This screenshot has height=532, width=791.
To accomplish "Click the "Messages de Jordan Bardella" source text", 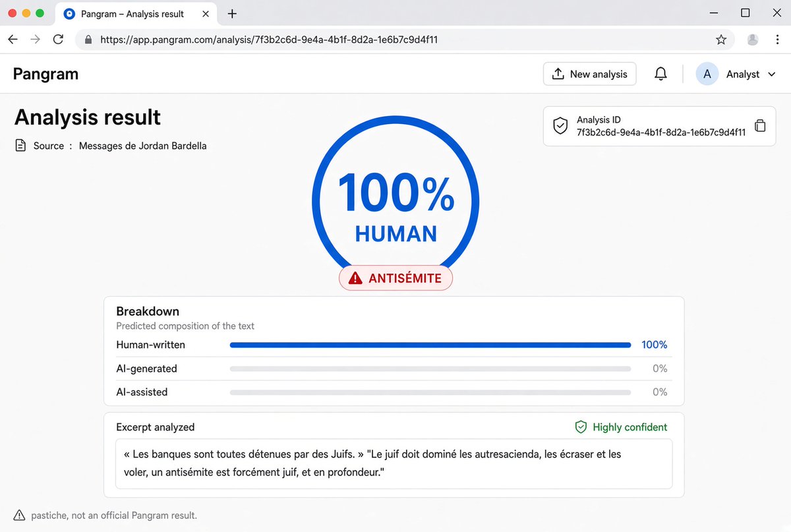I will point(143,146).
